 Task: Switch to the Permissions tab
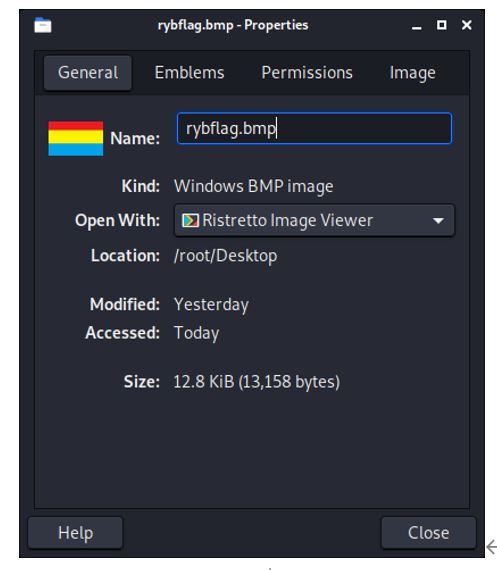[x=307, y=73]
